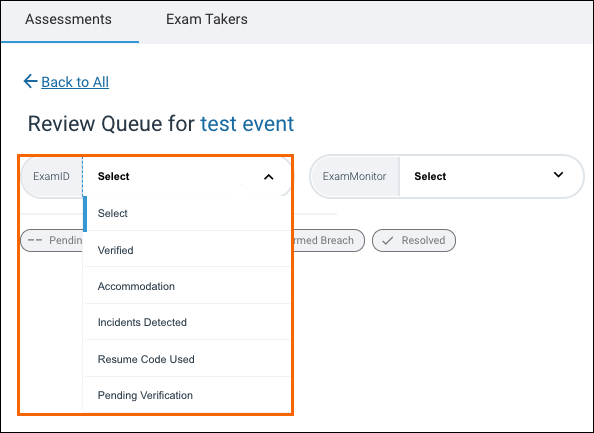Open the ExamMonitor Select dropdown
594x433 pixels.
(491, 177)
